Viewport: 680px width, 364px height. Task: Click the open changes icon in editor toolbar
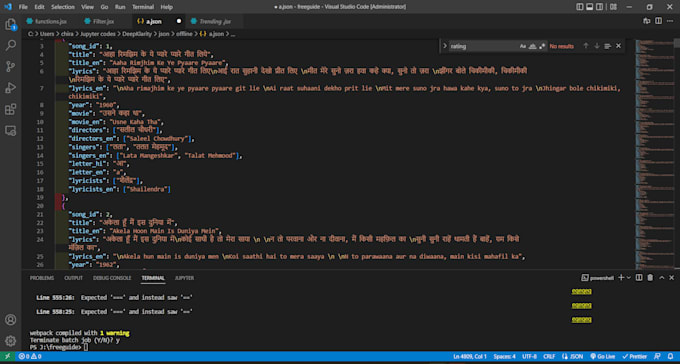pyautogui.click(x=647, y=21)
